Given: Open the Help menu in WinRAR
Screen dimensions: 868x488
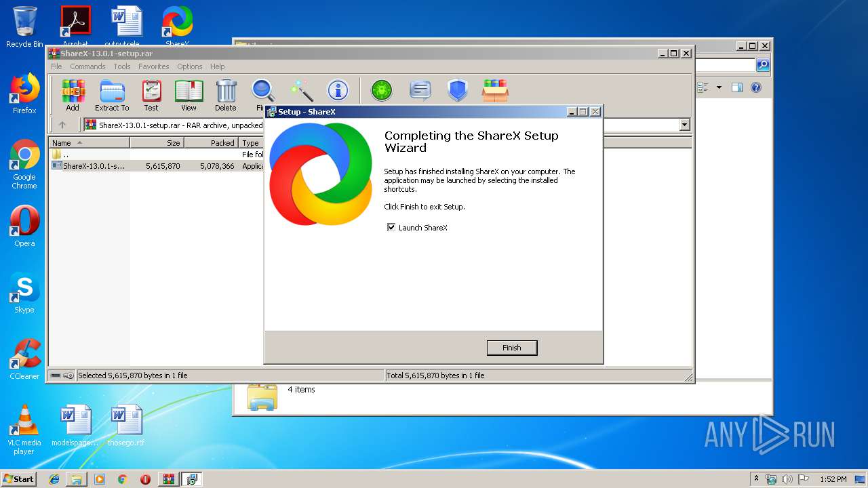Looking at the screenshot, I should click(x=217, y=66).
